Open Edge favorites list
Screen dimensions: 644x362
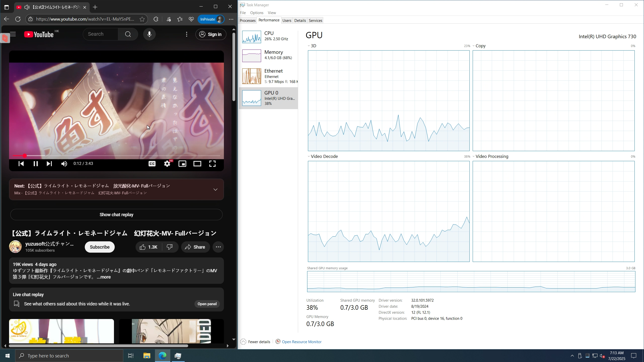coord(180,19)
